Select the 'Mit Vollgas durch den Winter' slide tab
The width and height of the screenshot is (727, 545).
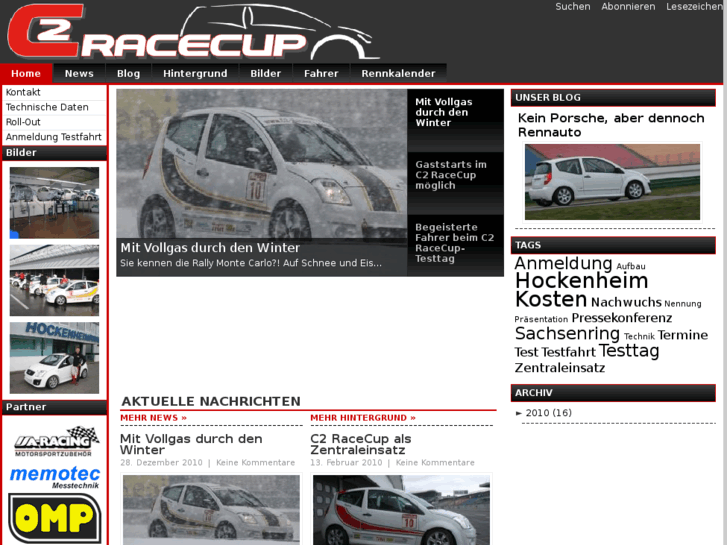coord(455,120)
